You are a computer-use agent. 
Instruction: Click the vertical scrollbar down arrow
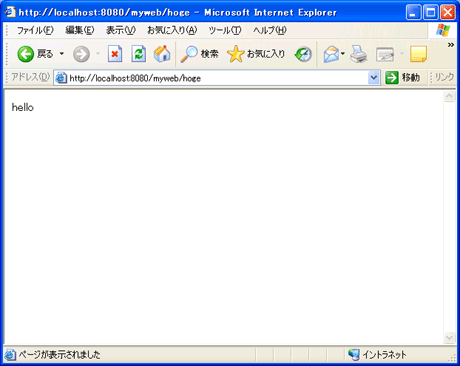[449, 338]
